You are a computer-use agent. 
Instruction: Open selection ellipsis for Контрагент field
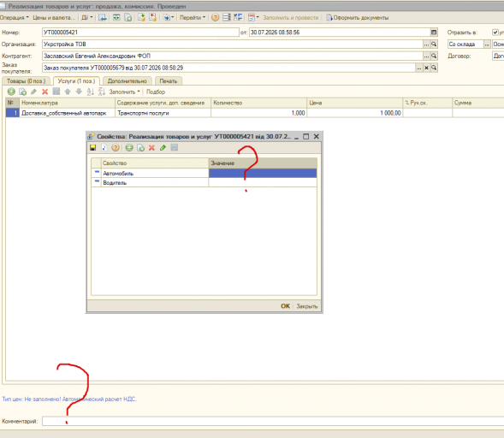coord(426,56)
